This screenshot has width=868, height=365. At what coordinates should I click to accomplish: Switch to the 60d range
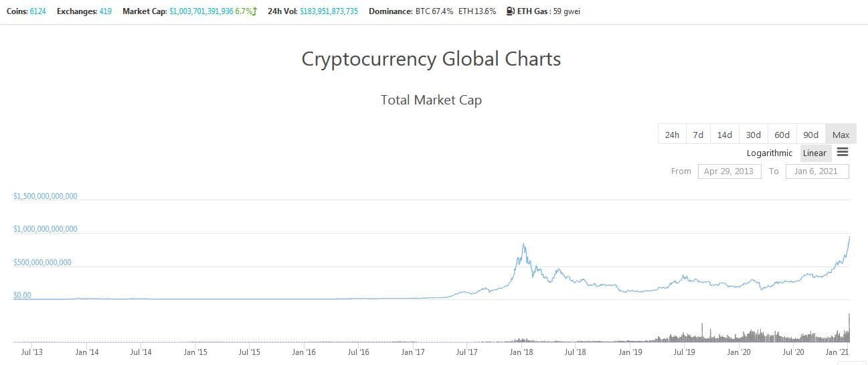[782, 135]
